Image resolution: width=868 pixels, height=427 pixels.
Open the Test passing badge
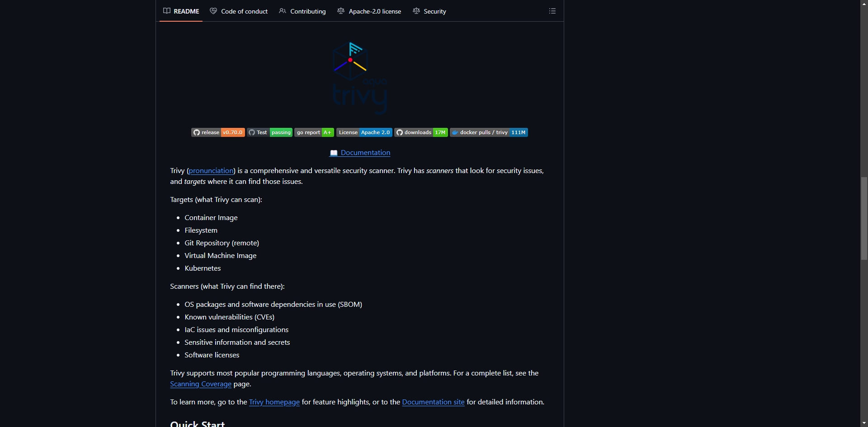tap(269, 132)
